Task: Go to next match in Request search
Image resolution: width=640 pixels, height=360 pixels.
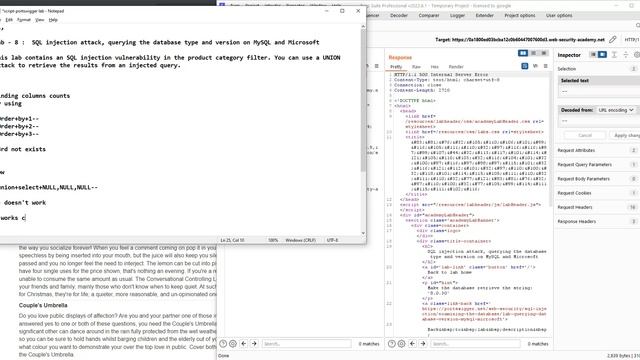Action: (254, 344)
